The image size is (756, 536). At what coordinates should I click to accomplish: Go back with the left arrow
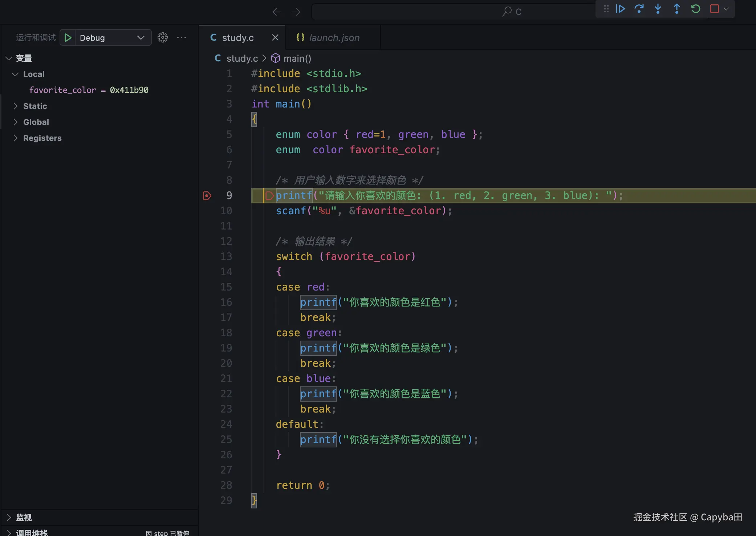277,12
